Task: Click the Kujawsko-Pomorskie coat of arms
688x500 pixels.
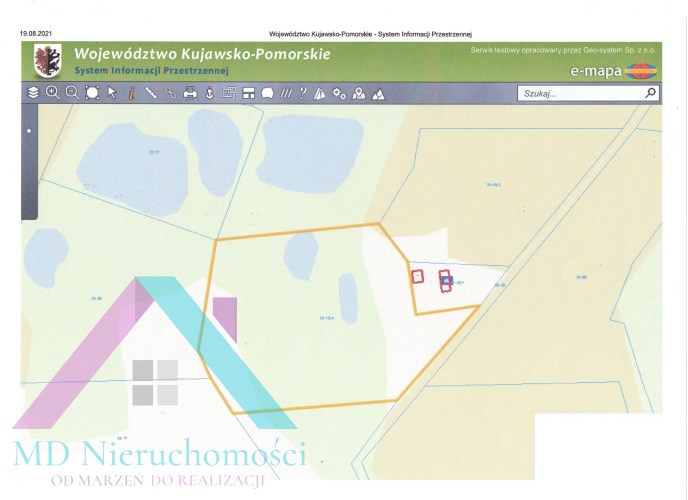Action: (x=46, y=61)
